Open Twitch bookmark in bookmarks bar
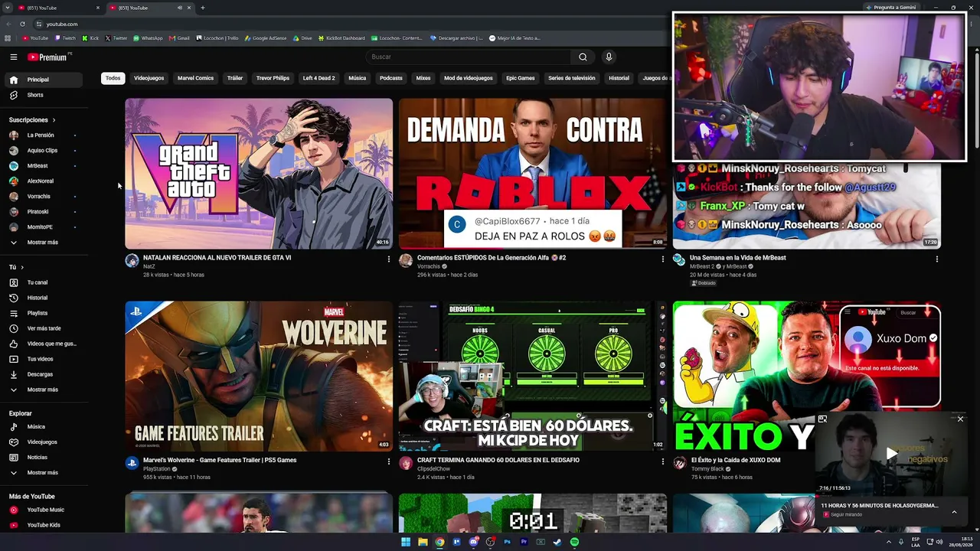The height and width of the screenshot is (551, 980). point(65,38)
